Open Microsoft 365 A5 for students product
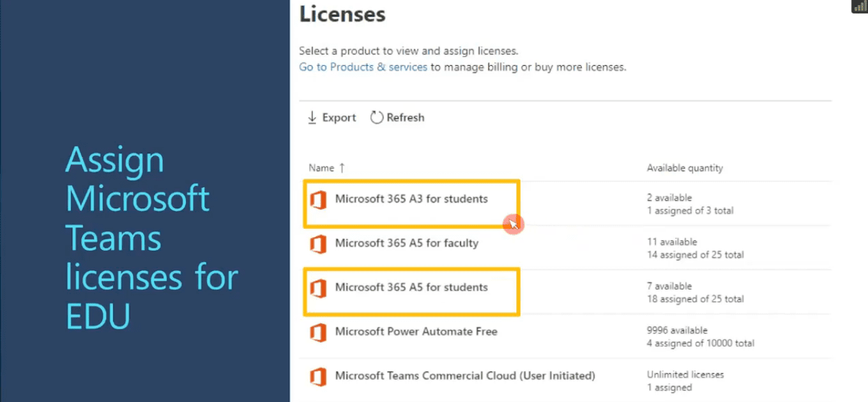The width and height of the screenshot is (868, 402). pyautogui.click(x=411, y=287)
